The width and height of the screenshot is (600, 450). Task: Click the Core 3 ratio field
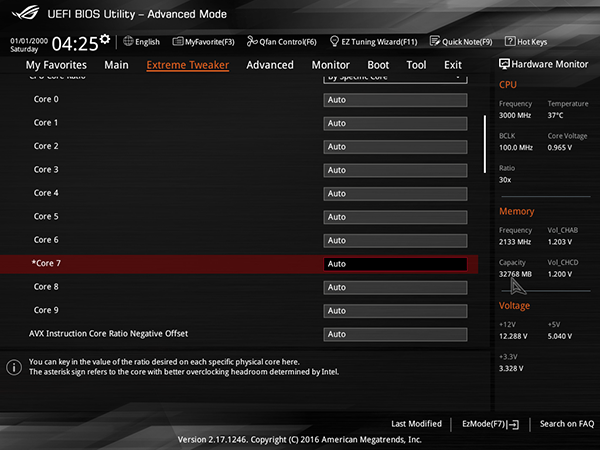coord(395,170)
